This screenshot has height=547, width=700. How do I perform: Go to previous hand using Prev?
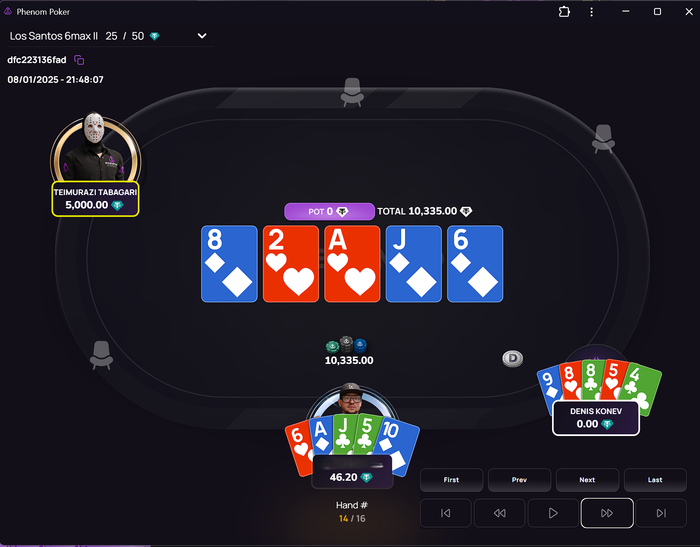click(519, 480)
